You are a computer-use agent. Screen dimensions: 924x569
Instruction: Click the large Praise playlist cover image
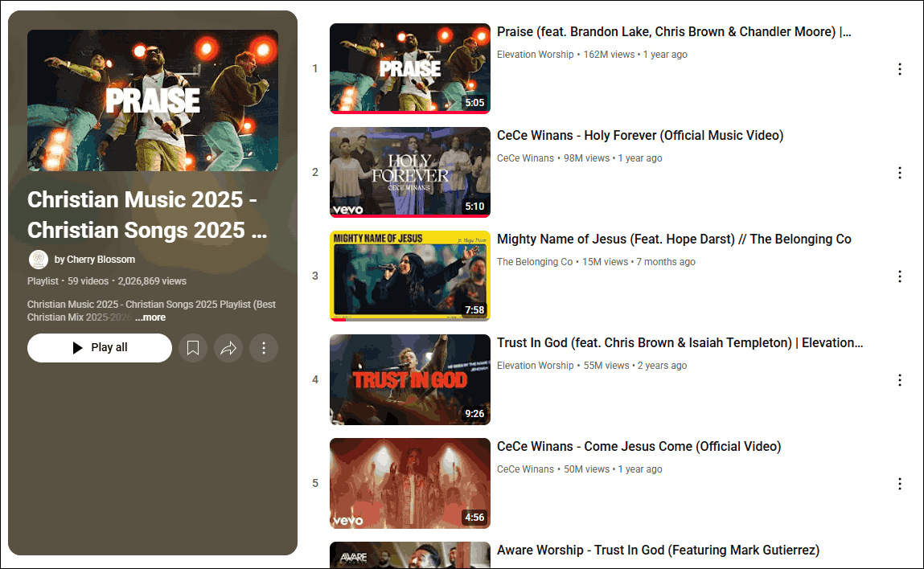click(153, 100)
